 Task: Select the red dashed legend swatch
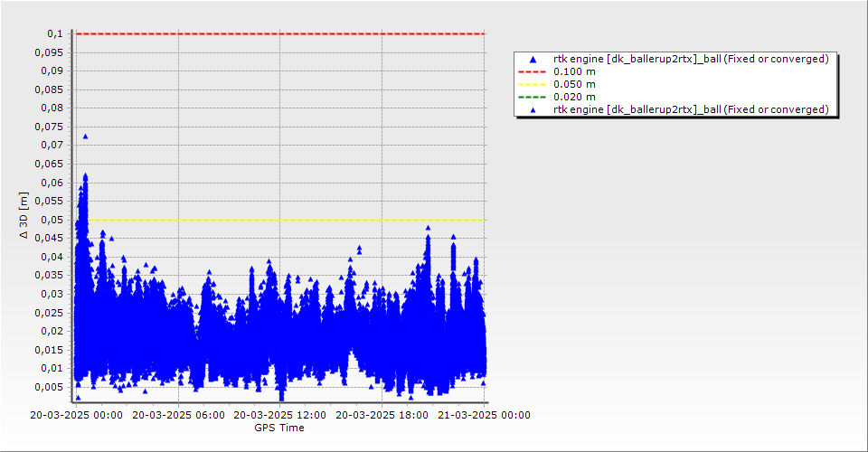tap(532, 72)
